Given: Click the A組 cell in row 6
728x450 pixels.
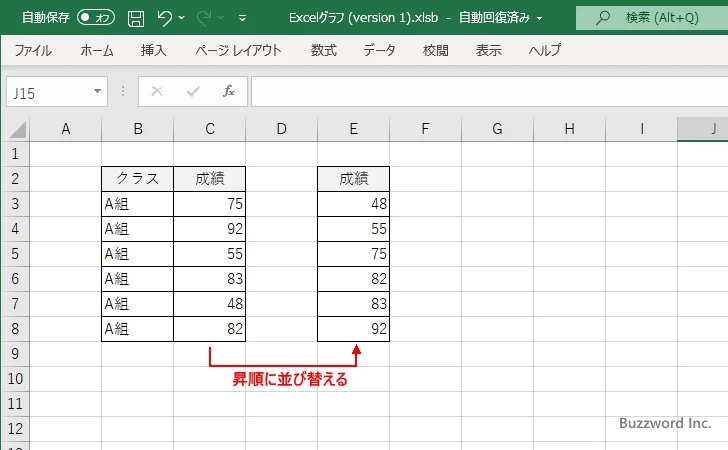Looking at the screenshot, I should pyautogui.click(x=137, y=279).
